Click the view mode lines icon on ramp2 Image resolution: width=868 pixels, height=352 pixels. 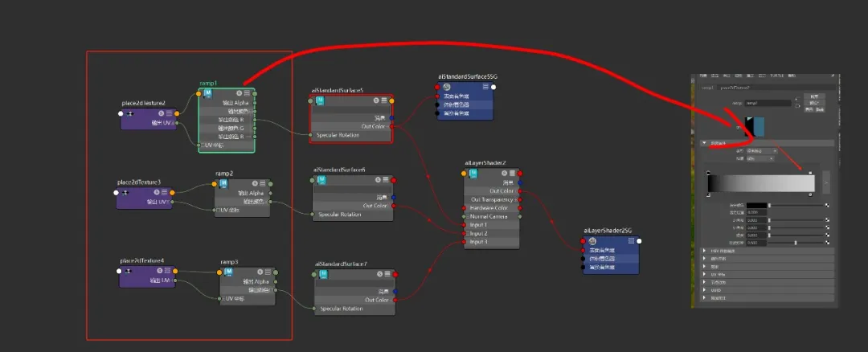coord(263,184)
